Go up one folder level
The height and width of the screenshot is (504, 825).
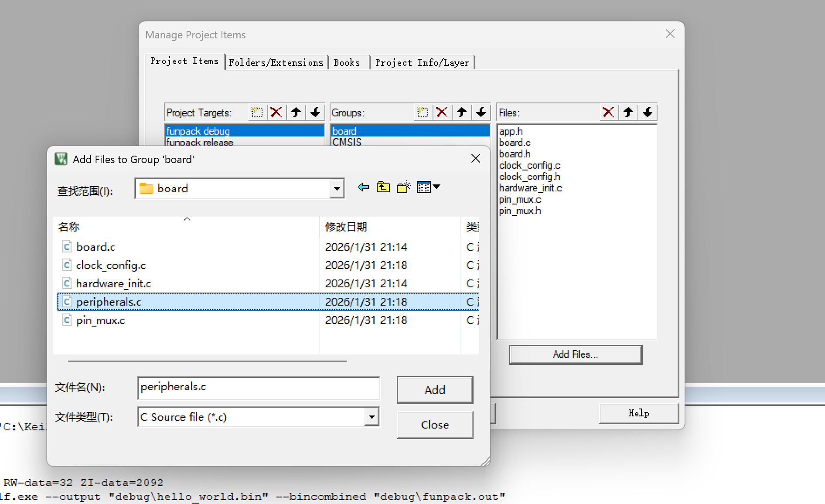point(383,187)
